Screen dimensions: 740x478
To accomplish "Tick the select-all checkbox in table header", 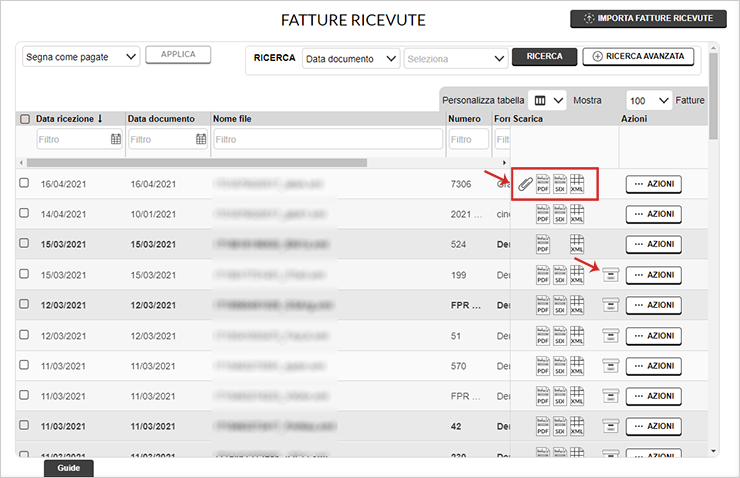I will click(x=25, y=119).
